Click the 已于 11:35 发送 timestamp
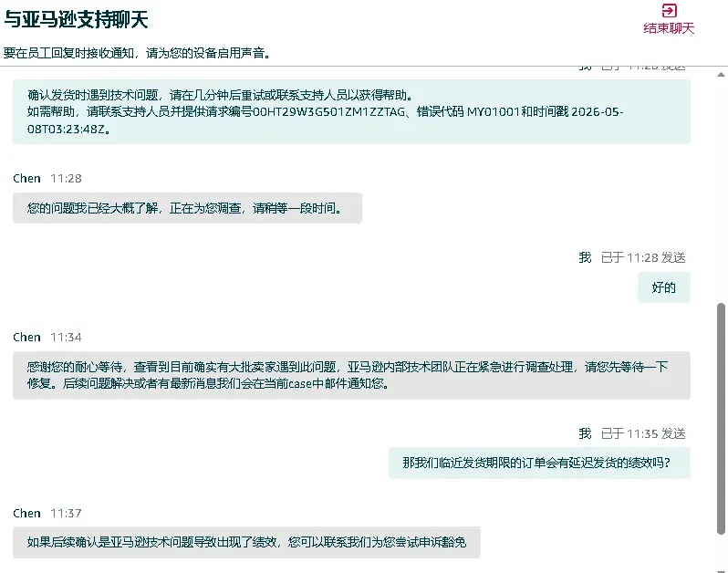This screenshot has width=728, height=573. pos(643,433)
